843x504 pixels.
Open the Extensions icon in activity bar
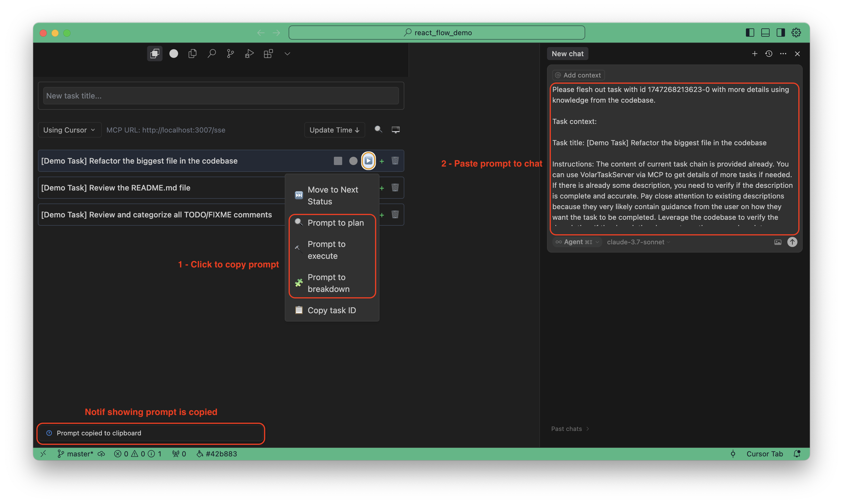click(268, 54)
